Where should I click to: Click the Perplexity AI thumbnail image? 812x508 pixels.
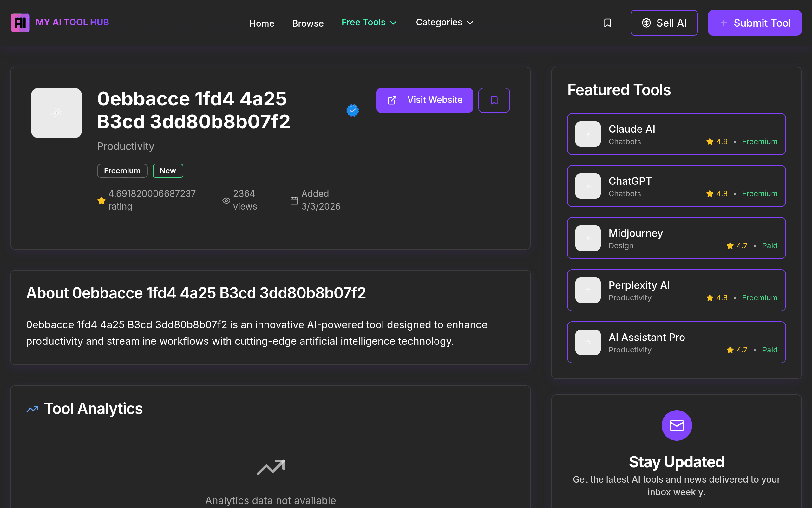(x=588, y=290)
